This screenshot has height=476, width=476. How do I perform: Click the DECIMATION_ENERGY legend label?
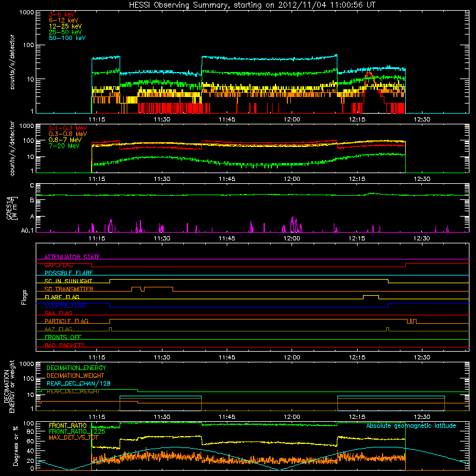point(76,368)
